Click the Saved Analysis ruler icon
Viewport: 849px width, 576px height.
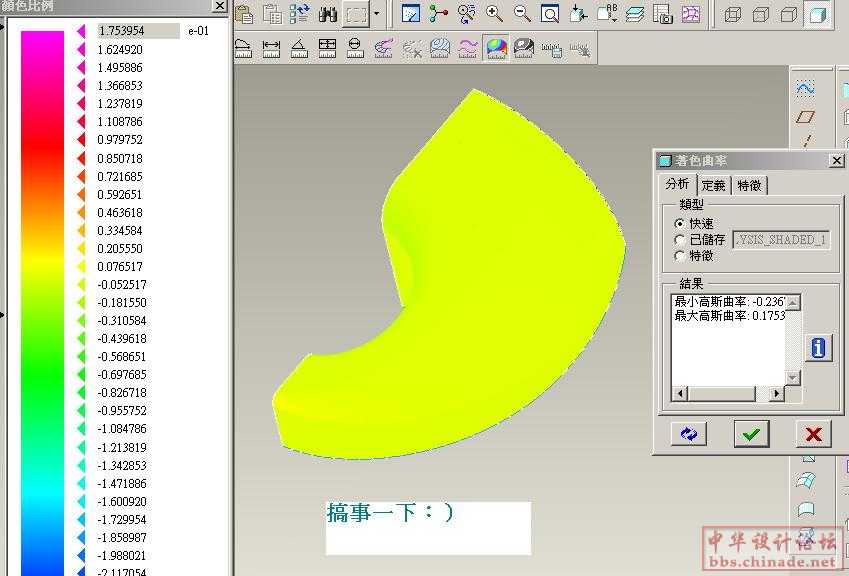pos(552,50)
